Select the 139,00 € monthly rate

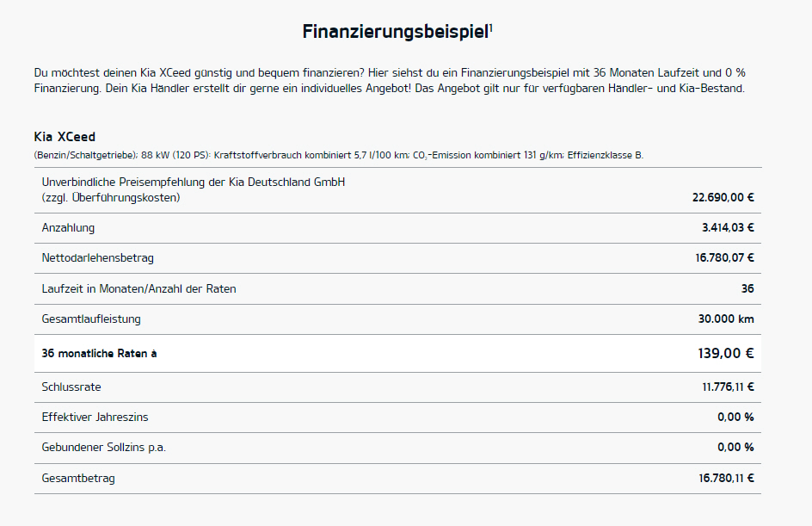click(x=725, y=354)
